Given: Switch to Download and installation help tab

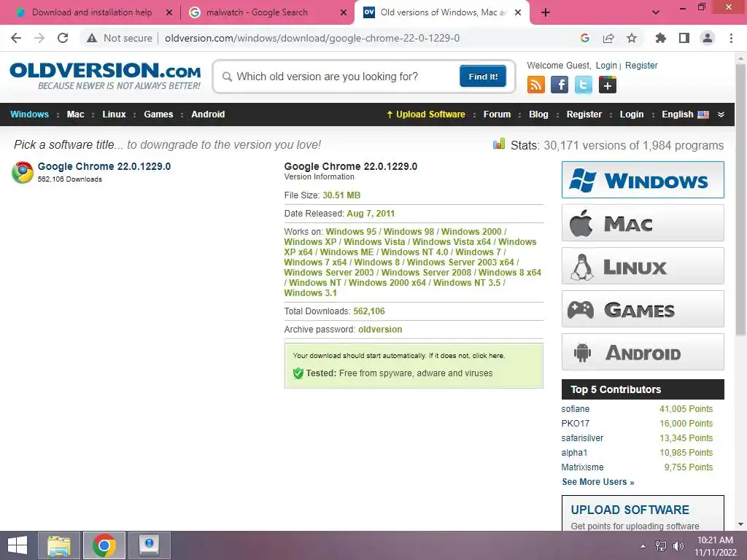Looking at the screenshot, I should coord(91,12).
